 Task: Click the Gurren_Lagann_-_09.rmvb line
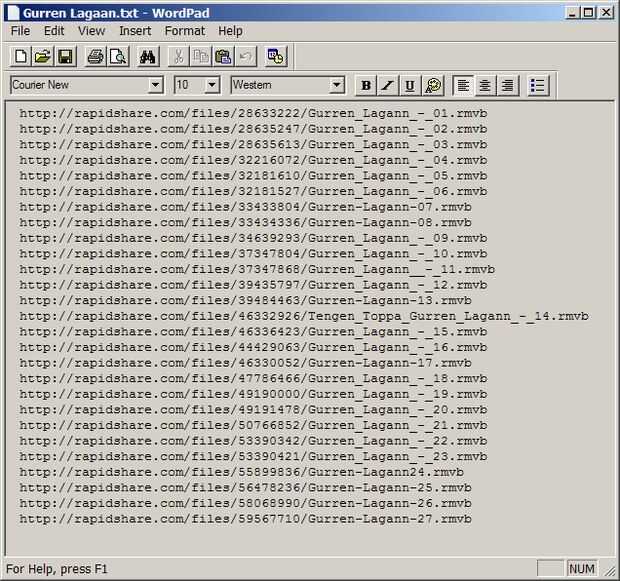point(253,238)
